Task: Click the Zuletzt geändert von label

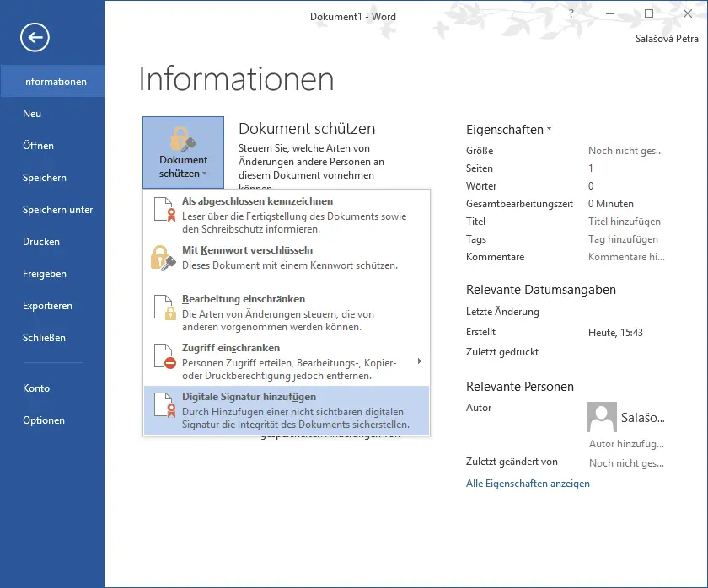Action: (512, 461)
